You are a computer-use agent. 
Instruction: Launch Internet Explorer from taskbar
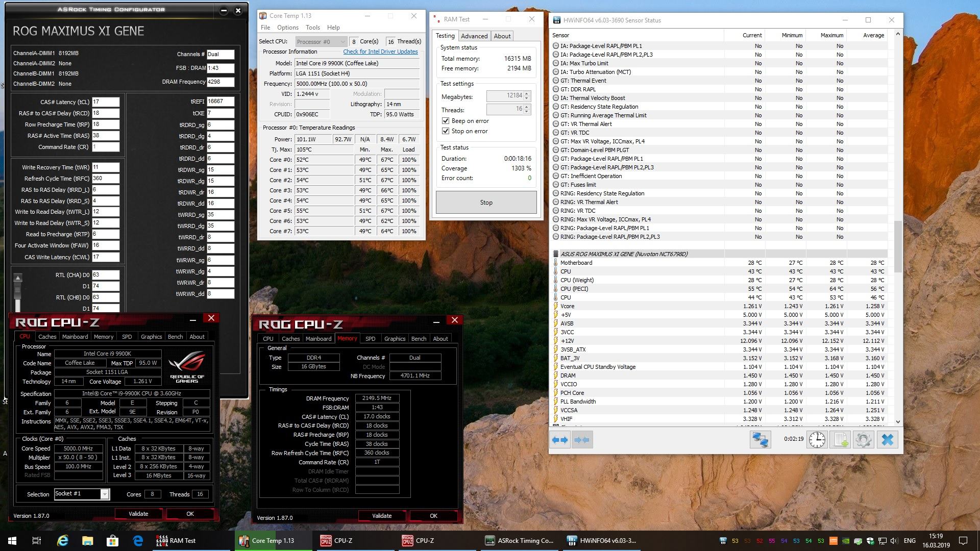coord(62,541)
